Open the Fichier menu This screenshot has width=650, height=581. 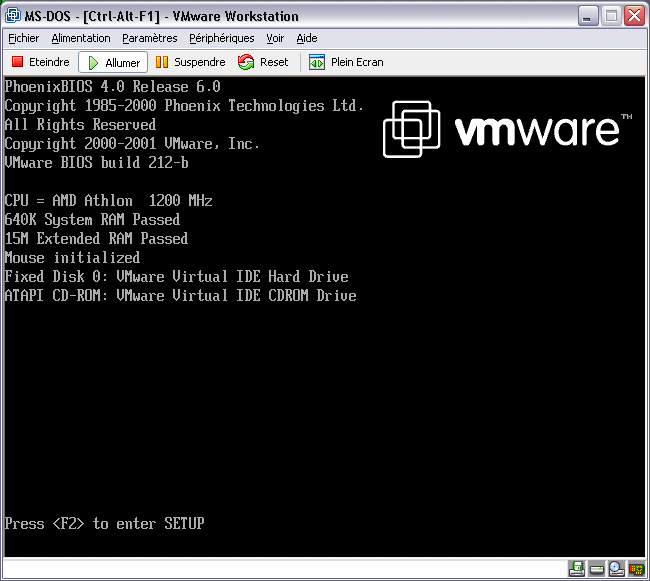pos(24,38)
